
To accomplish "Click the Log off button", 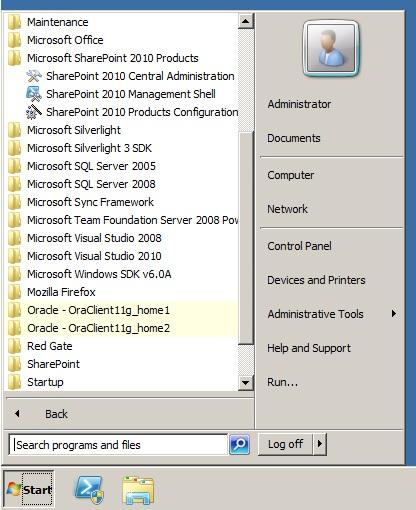I will [x=286, y=444].
